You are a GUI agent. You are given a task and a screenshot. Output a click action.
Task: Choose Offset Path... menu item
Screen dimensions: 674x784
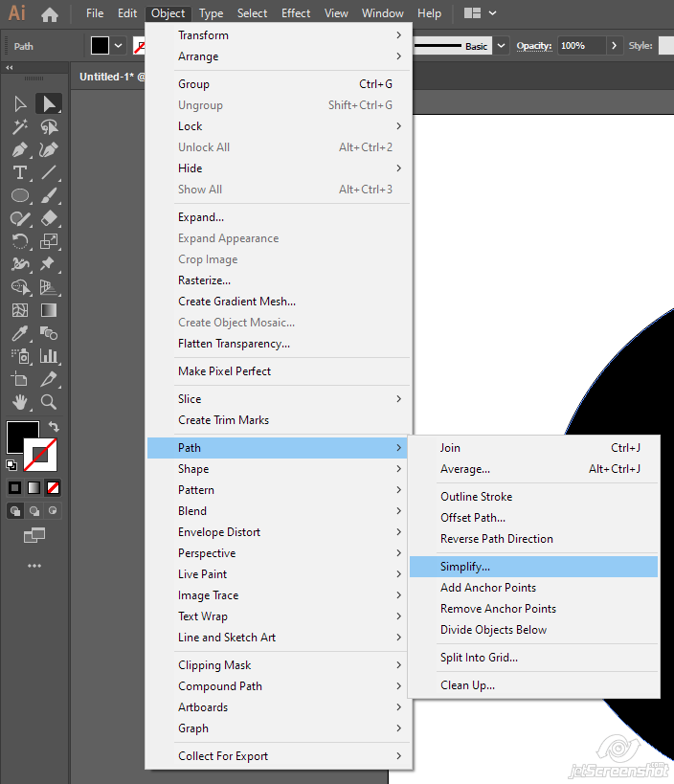[533, 518]
